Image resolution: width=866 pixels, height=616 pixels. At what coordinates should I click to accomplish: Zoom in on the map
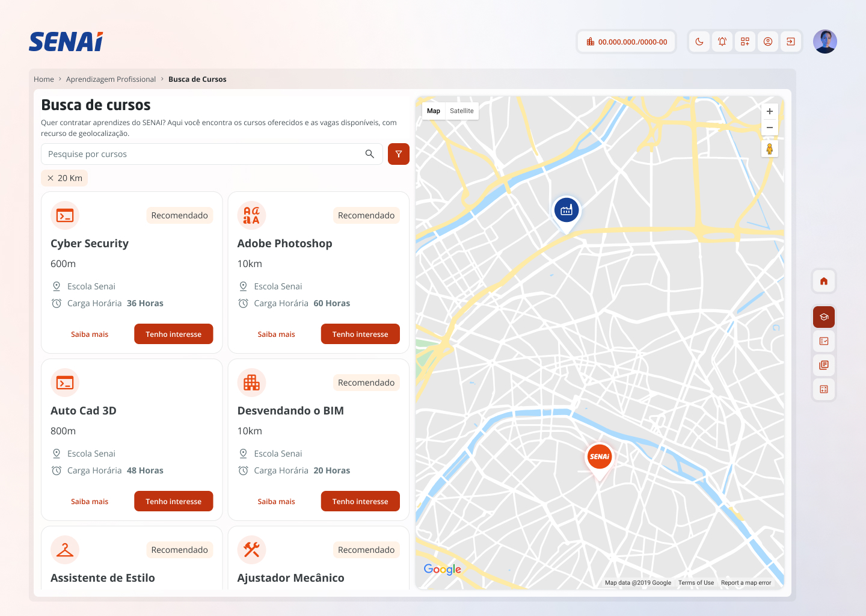point(770,111)
